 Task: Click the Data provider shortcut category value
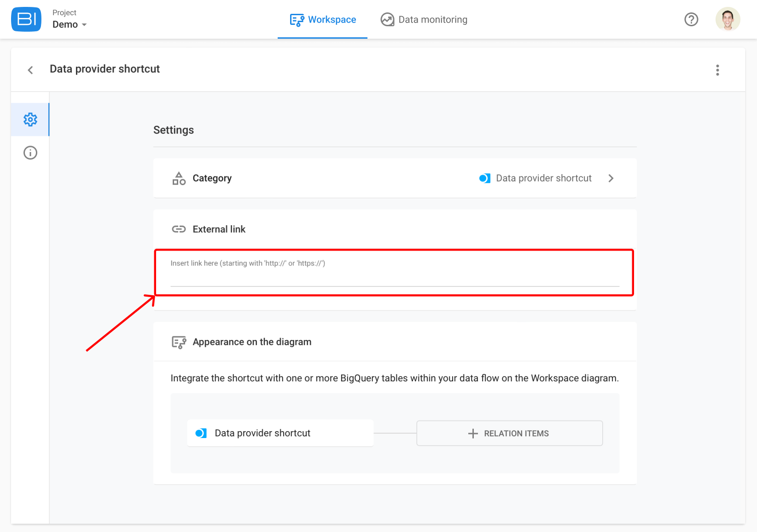(543, 178)
